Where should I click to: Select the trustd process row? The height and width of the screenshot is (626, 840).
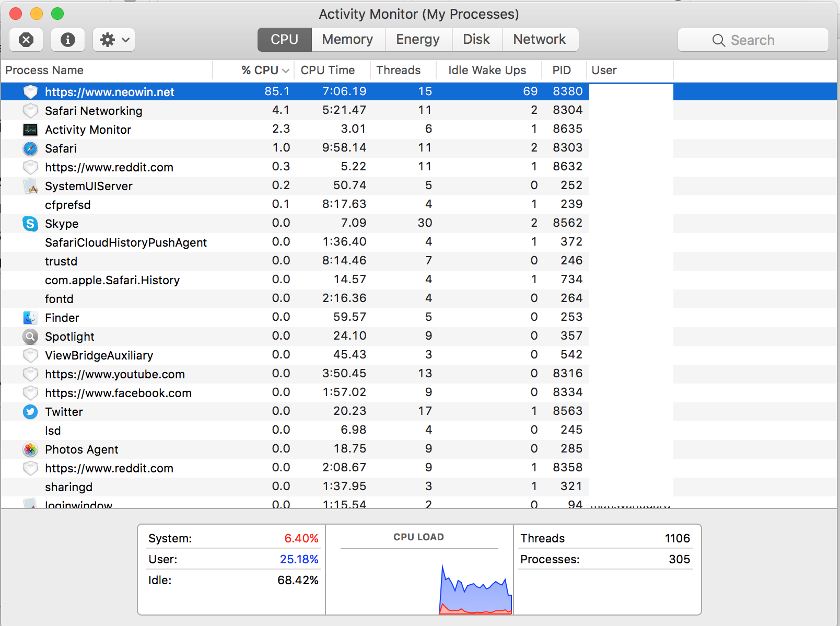tap(419, 261)
